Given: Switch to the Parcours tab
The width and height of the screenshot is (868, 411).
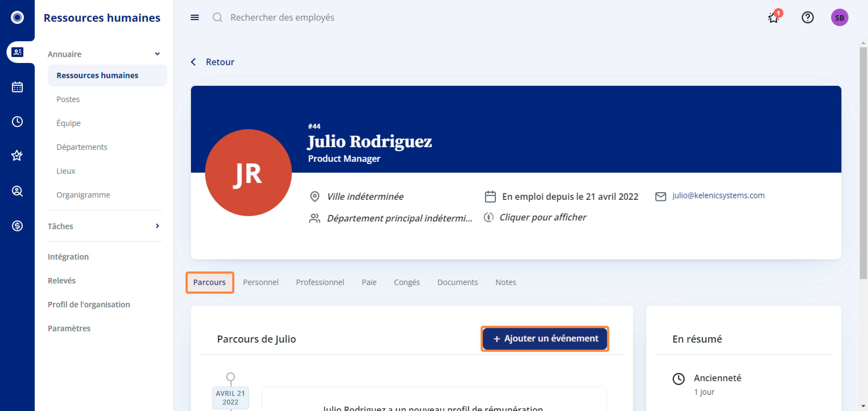Looking at the screenshot, I should coord(209,283).
